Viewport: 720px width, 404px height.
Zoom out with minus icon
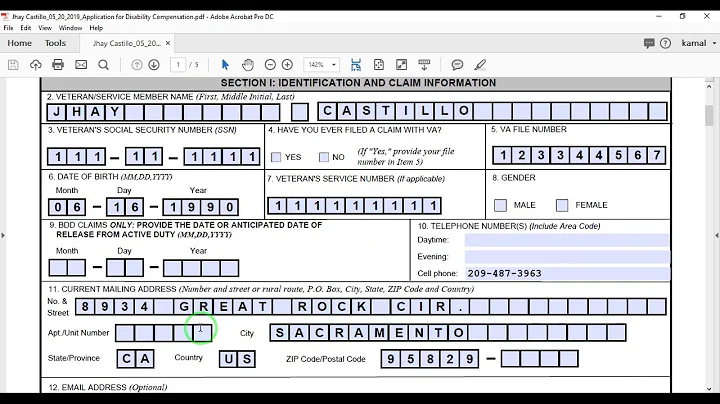pyautogui.click(x=270, y=65)
